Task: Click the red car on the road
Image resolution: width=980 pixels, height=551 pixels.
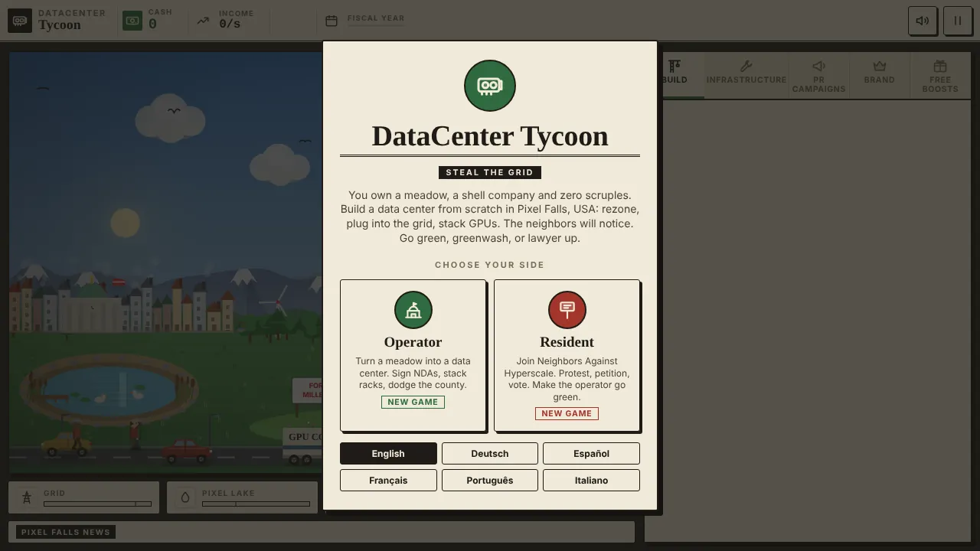Action: [187, 451]
